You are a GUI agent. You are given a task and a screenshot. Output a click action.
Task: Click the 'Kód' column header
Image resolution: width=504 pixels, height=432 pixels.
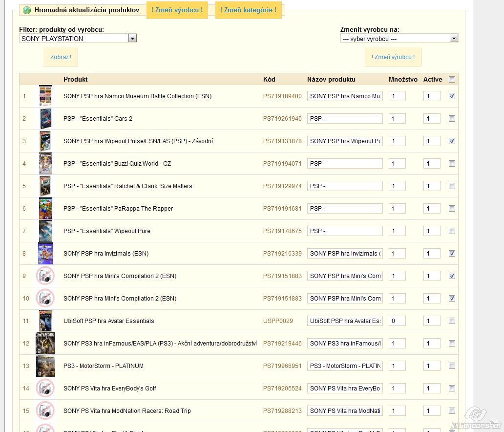pyautogui.click(x=269, y=80)
